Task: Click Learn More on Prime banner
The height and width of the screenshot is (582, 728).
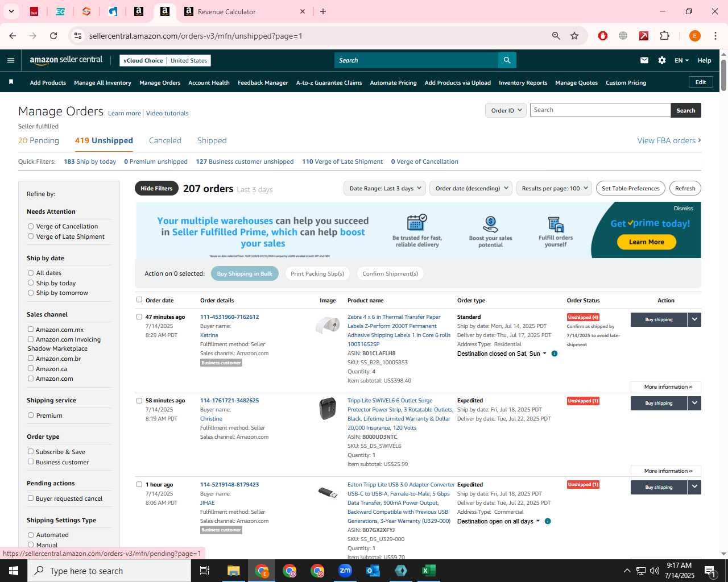Action: pos(646,242)
